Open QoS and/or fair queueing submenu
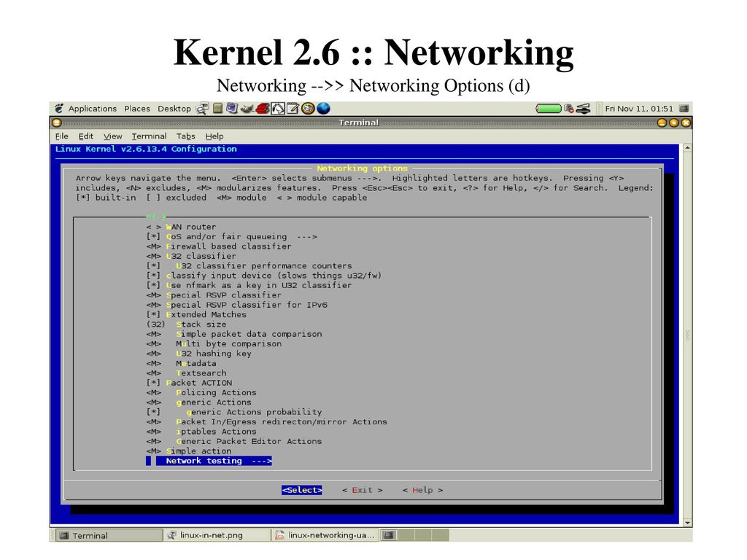The image size is (747, 560). (x=231, y=237)
